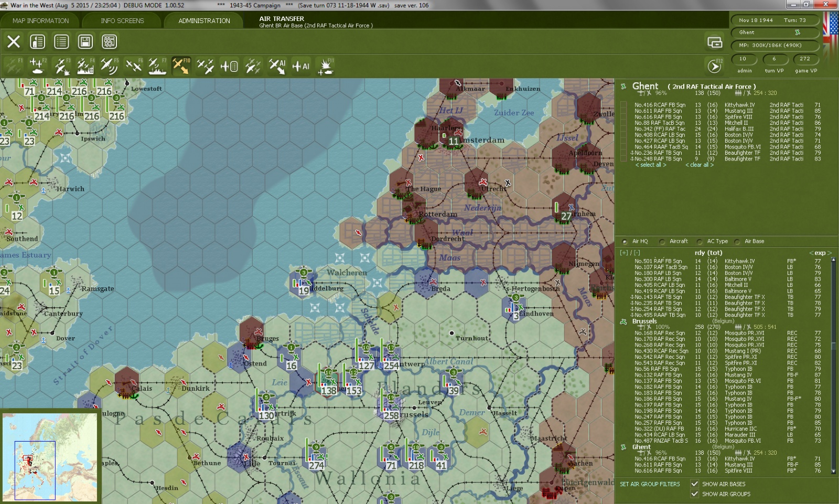Click the F11 air-ground attack icon

point(326,66)
